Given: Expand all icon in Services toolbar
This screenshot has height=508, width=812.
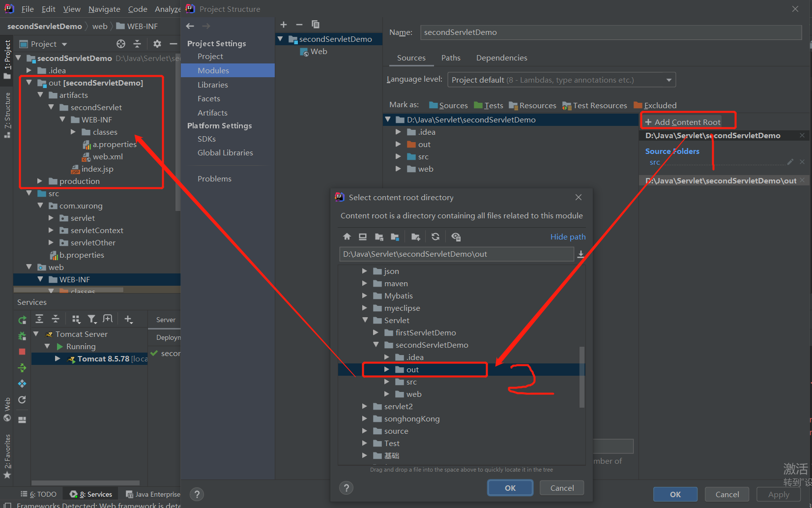Looking at the screenshot, I should (x=39, y=319).
